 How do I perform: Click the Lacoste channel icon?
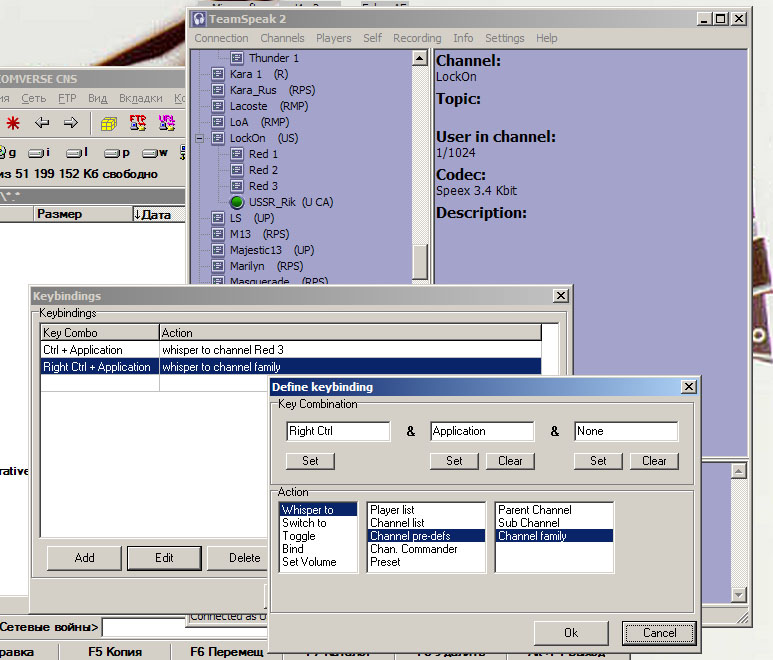pos(218,106)
